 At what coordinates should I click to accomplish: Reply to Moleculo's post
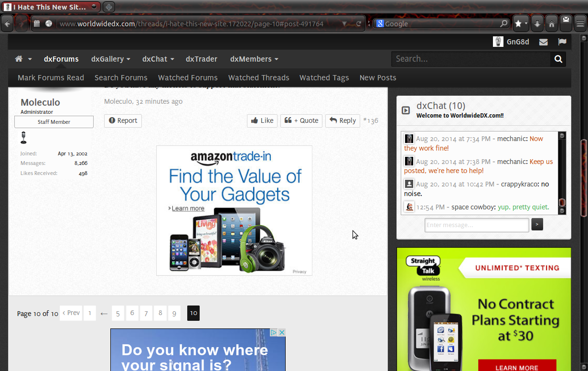[x=342, y=120]
